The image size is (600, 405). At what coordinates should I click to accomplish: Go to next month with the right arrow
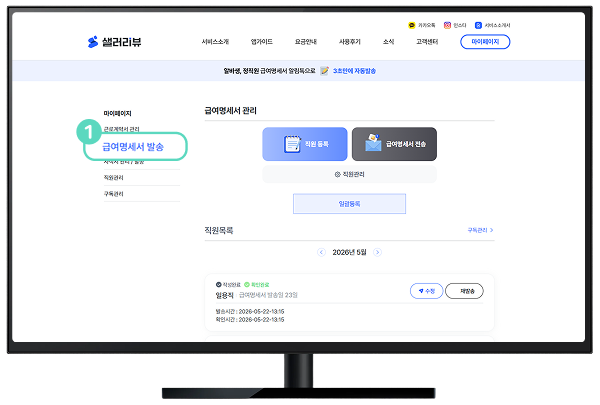377,252
